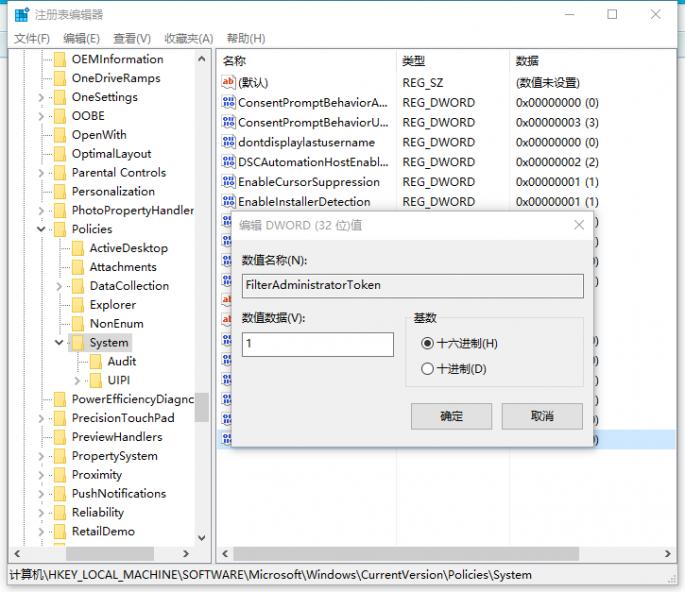Click the ConsentPromptBehaviorA... DWORD icon
The image size is (685, 592).
tap(228, 102)
